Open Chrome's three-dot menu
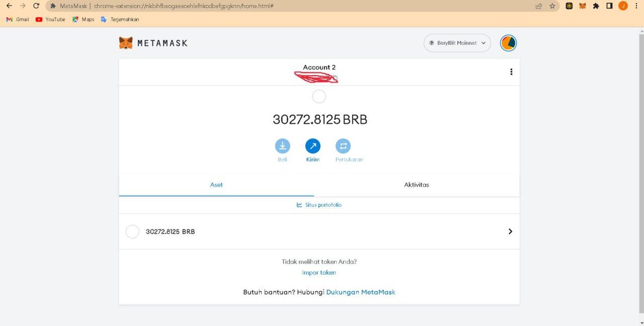Viewport: 644px width, 326px height. [x=636, y=6]
